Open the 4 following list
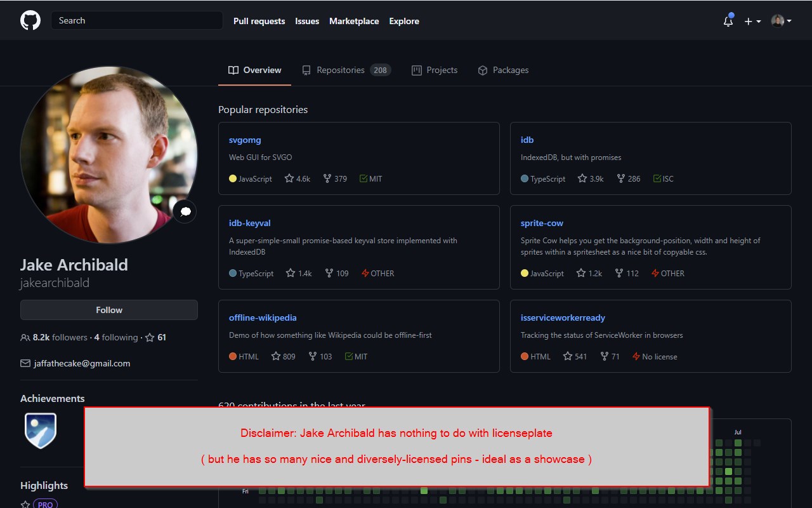This screenshot has height=508, width=812. [116, 337]
